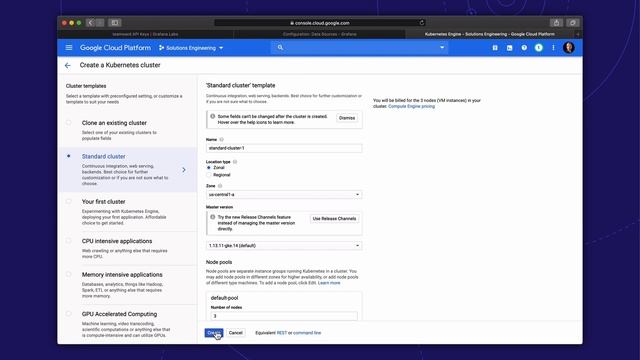
Task: Open the Solutions Engineering project selector
Action: 191,48
